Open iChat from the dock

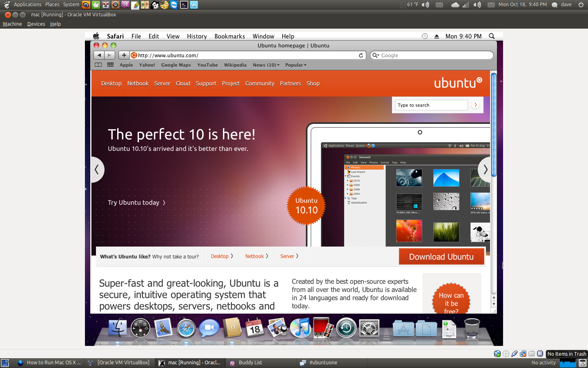[209, 328]
